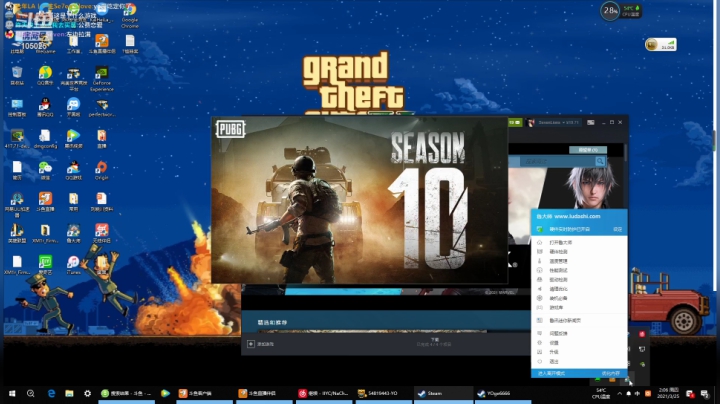Switch to the Steam taskbar button

coord(443,393)
